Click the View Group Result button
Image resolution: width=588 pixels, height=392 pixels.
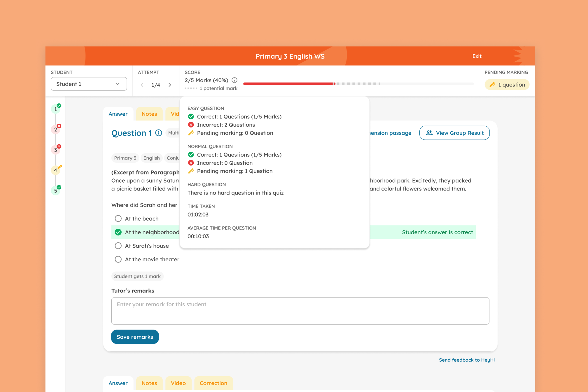click(454, 133)
